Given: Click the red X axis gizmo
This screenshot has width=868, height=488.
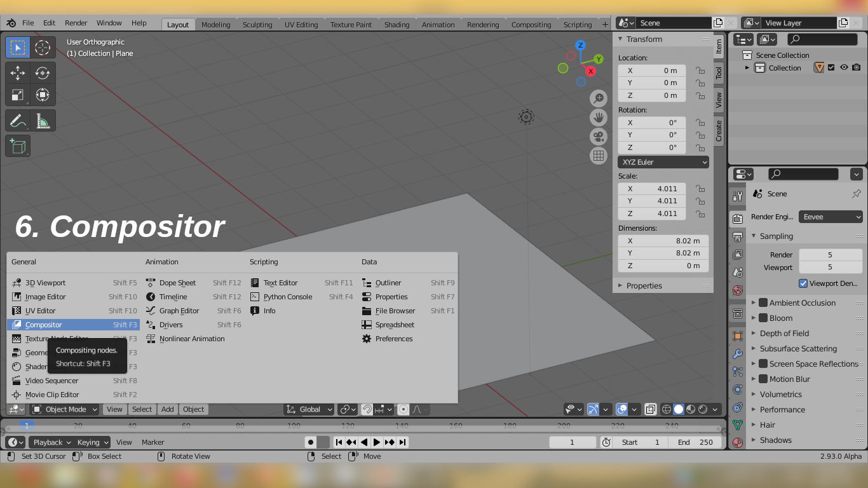Looking at the screenshot, I should (591, 71).
